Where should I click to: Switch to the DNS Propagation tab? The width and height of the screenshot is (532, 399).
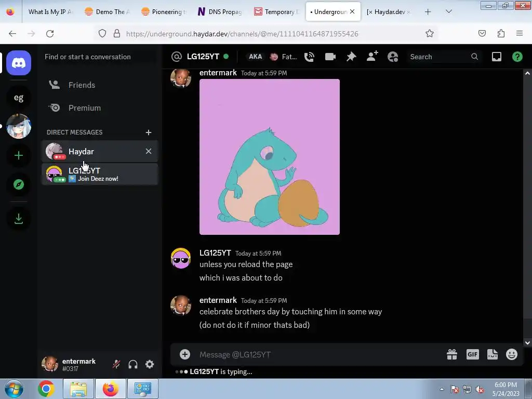pyautogui.click(x=220, y=11)
